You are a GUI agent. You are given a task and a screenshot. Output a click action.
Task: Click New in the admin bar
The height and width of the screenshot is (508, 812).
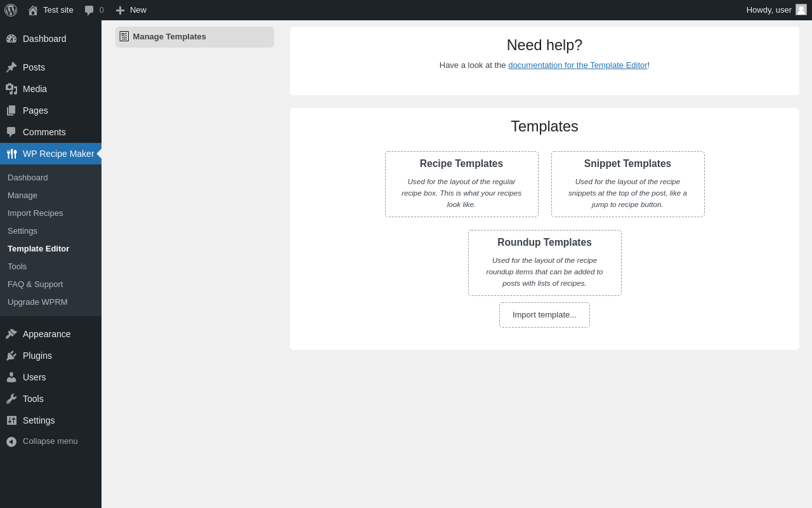click(131, 10)
